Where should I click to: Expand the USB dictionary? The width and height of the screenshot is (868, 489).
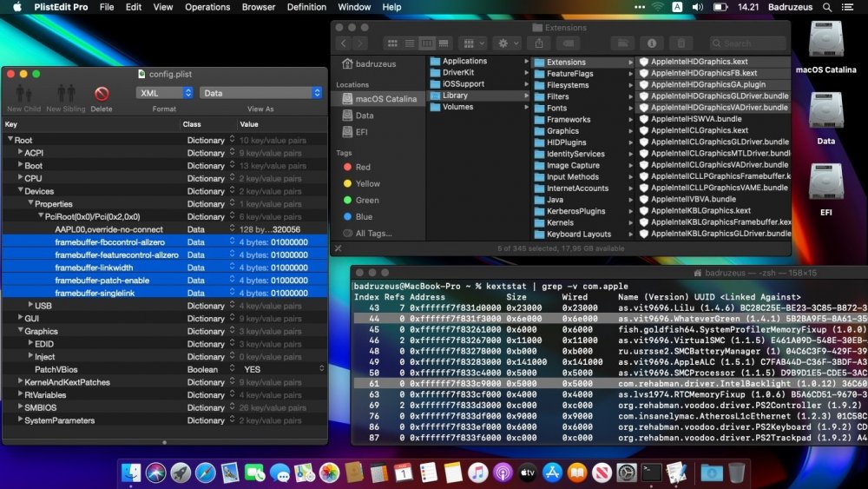click(x=30, y=305)
